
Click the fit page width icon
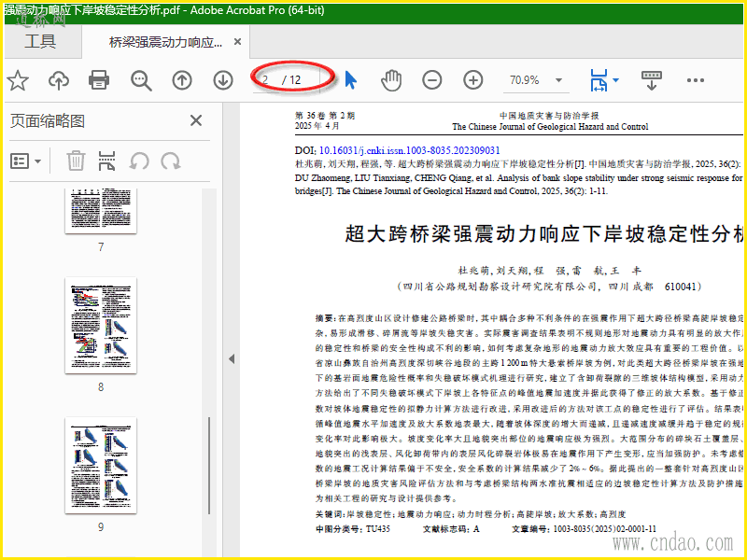coord(599,80)
